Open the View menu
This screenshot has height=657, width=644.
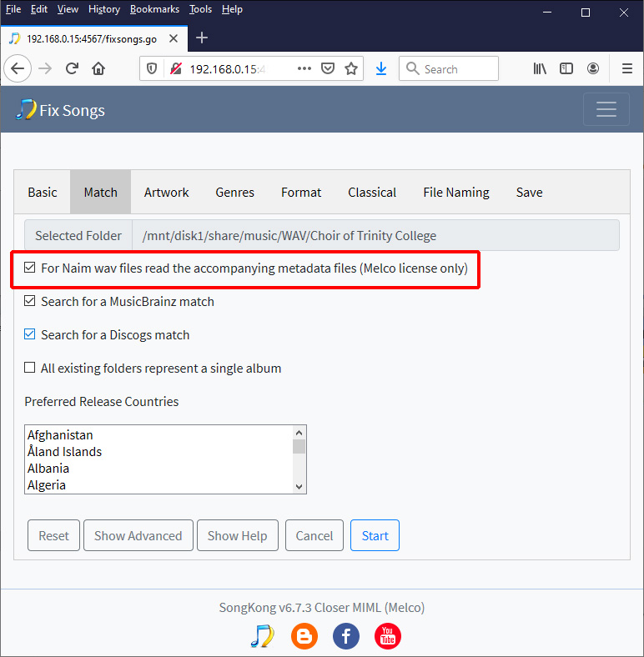pyautogui.click(x=68, y=9)
